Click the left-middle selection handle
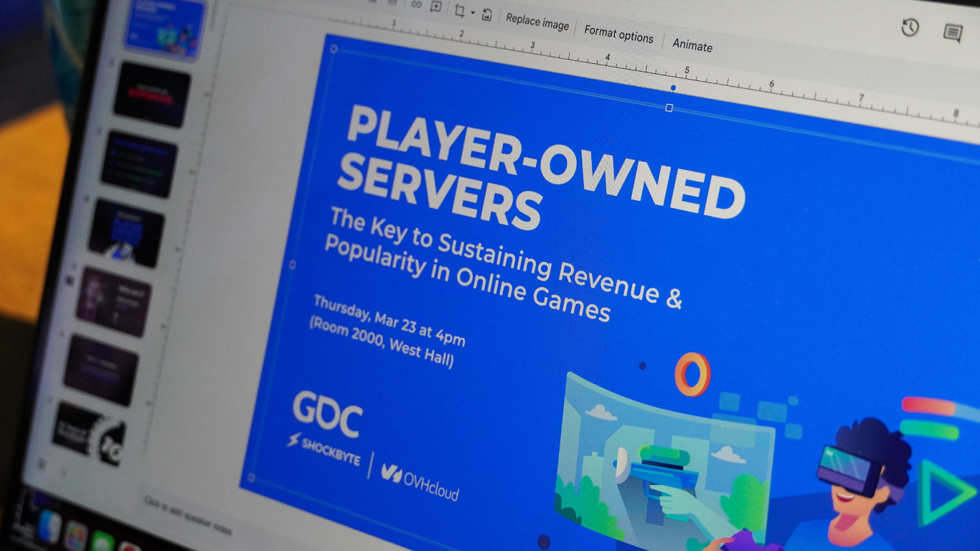Image resolution: width=980 pixels, height=551 pixels. 292,265
